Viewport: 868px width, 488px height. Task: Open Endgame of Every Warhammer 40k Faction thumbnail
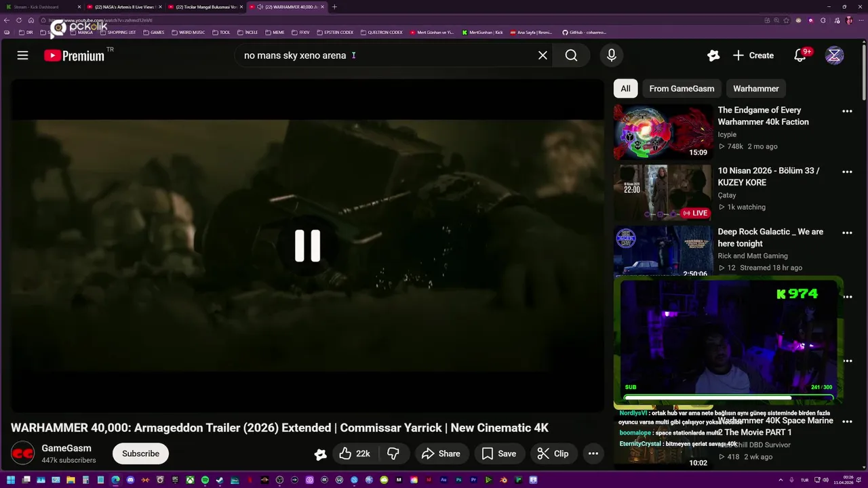[663, 132]
